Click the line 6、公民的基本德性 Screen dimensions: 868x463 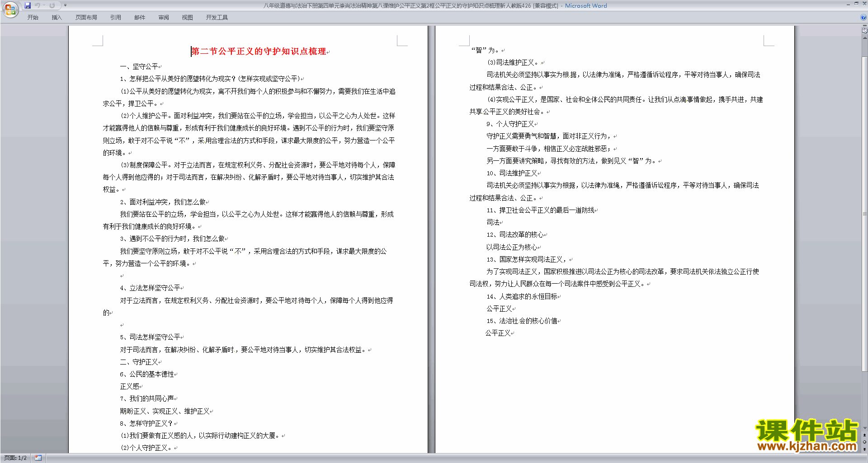(x=147, y=374)
